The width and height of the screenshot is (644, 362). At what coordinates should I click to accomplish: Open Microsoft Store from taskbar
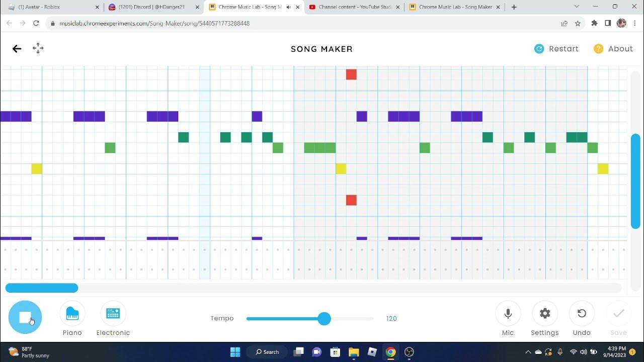(336, 352)
